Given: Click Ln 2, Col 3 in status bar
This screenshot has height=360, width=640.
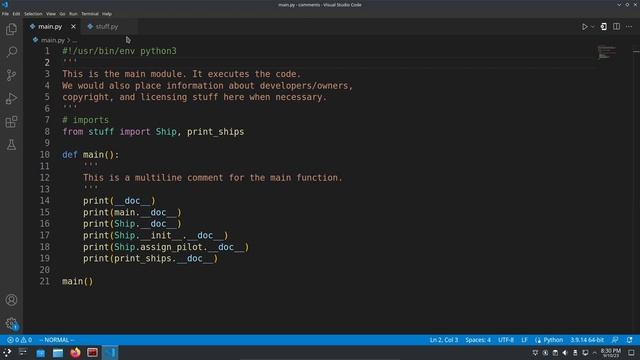Looking at the screenshot, I should (x=444, y=340).
